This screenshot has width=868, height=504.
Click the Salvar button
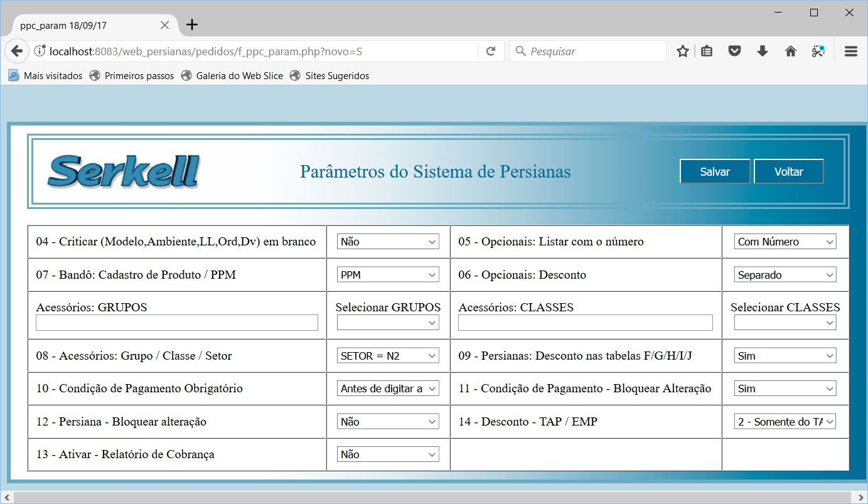[715, 171]
